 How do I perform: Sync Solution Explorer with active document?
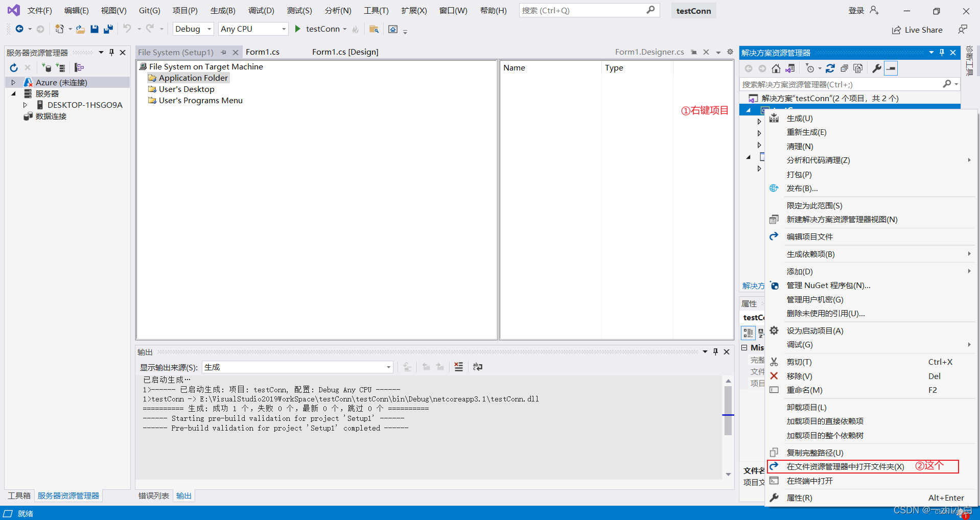pos(790,68)
